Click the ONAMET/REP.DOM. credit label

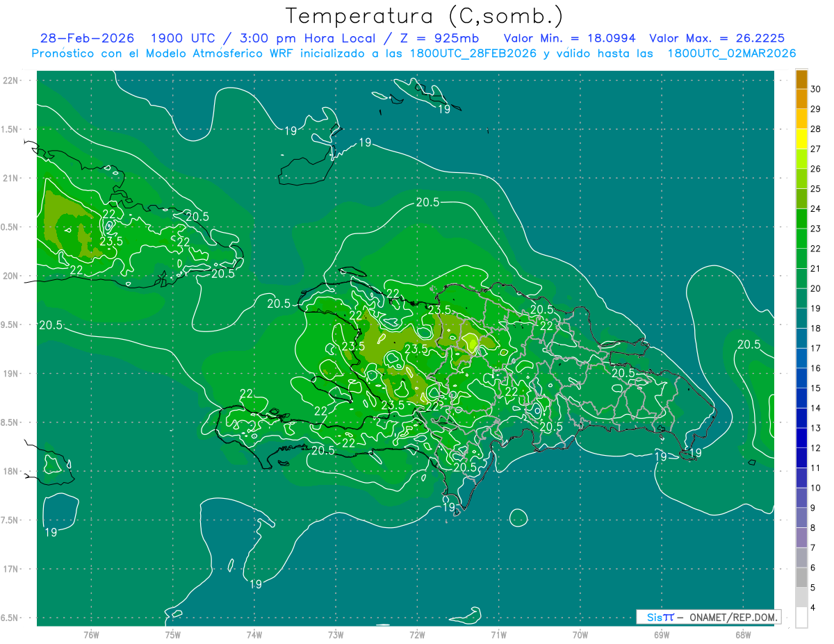pyautogui.click(x=733, y=617)
